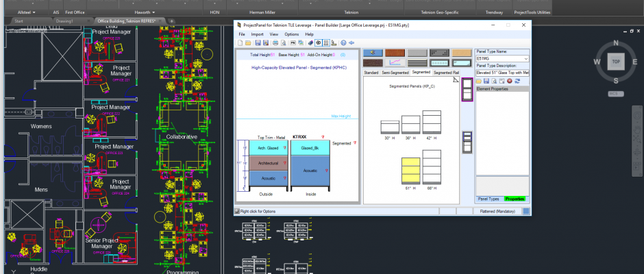Click the cyan glazed element button
644x274 pixels.
pos(462,63)
